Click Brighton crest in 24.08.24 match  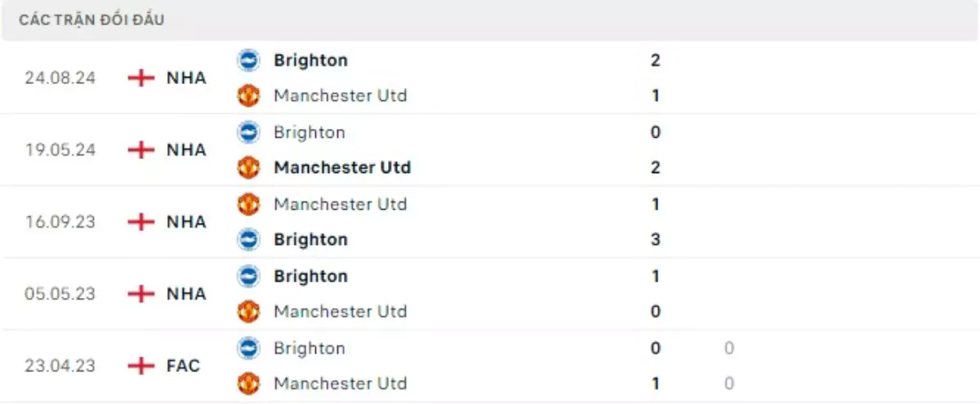tap(248, 60)
